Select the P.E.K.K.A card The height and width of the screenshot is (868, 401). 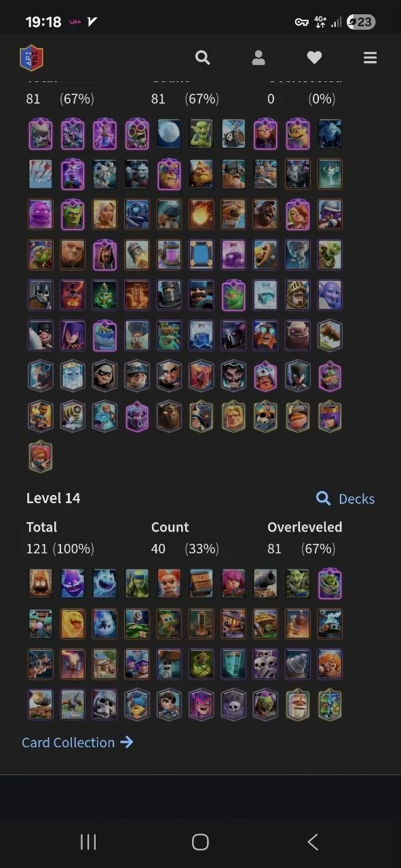tap(233, 335)
